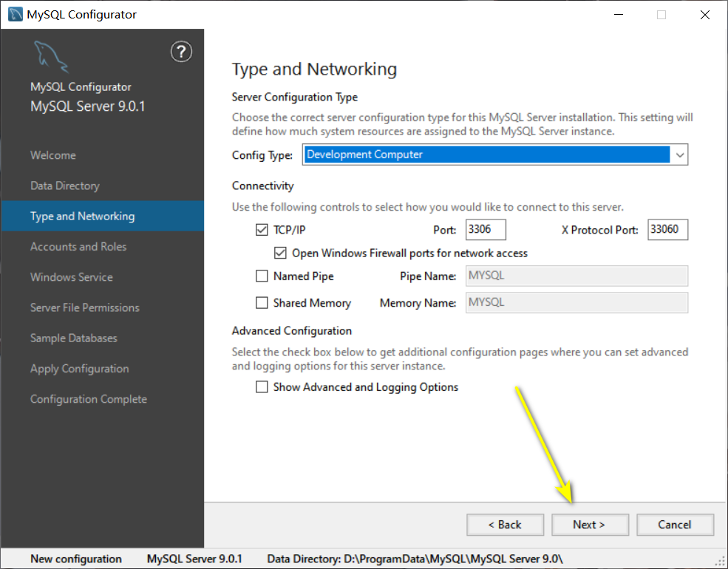The height and width of the screenshot is (569, 728).
Task: Open Accounts and Roles step
Action: point(78,246)
